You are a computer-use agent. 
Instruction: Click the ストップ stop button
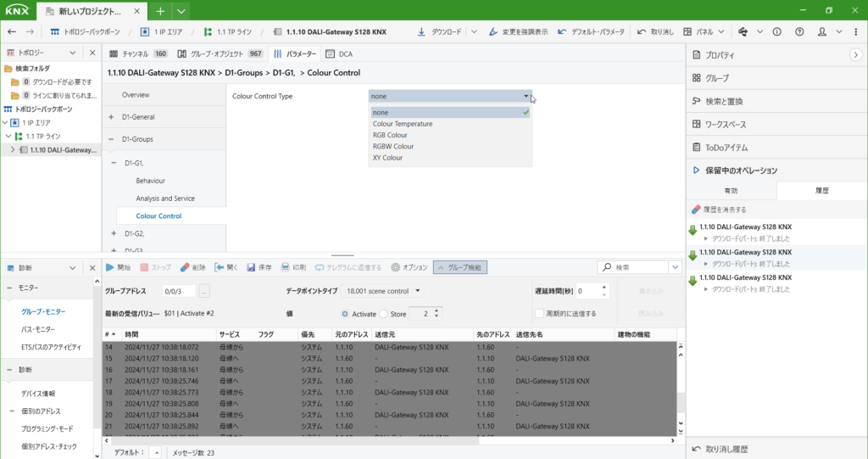pyautogui.click(x=156, y=267)
